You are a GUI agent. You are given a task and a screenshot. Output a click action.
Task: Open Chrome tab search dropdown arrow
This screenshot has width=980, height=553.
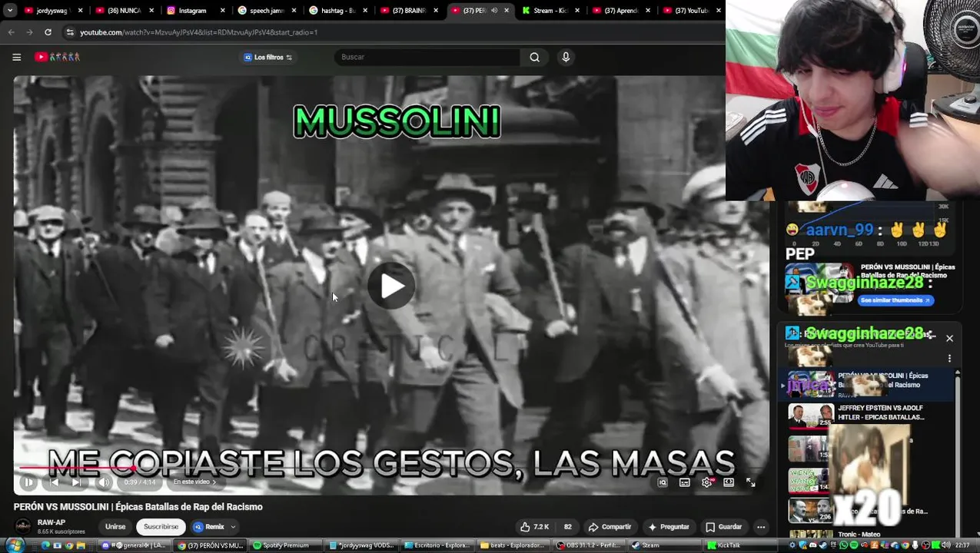click(x=10, y=11)
